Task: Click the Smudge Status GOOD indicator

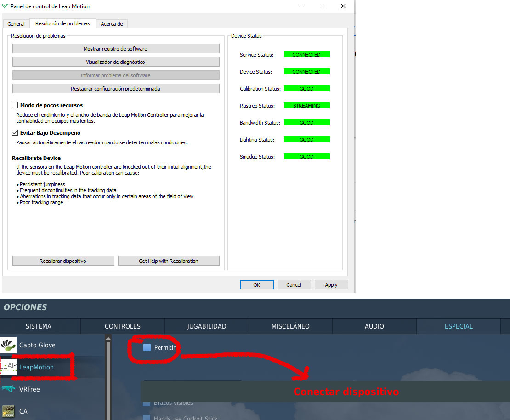Action: 307,157
